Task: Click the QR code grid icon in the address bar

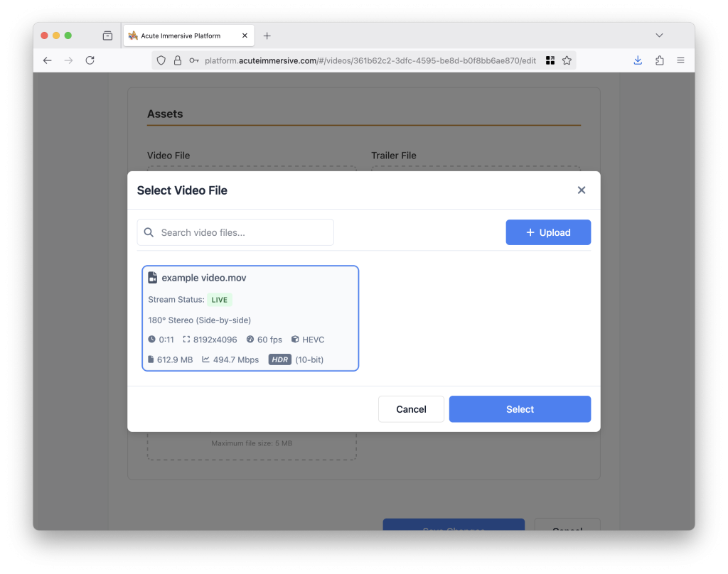Action: point(550,60)
